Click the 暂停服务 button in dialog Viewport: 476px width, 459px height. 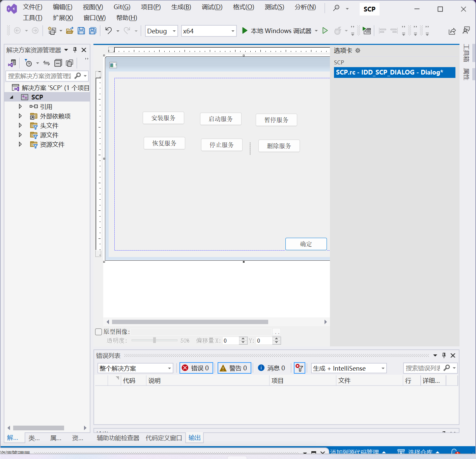276,120
